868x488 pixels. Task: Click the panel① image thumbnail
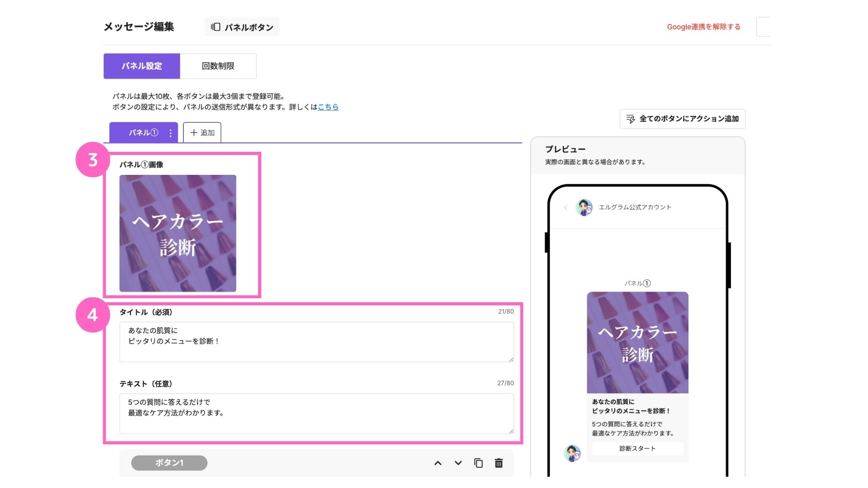tap(178, 233)
